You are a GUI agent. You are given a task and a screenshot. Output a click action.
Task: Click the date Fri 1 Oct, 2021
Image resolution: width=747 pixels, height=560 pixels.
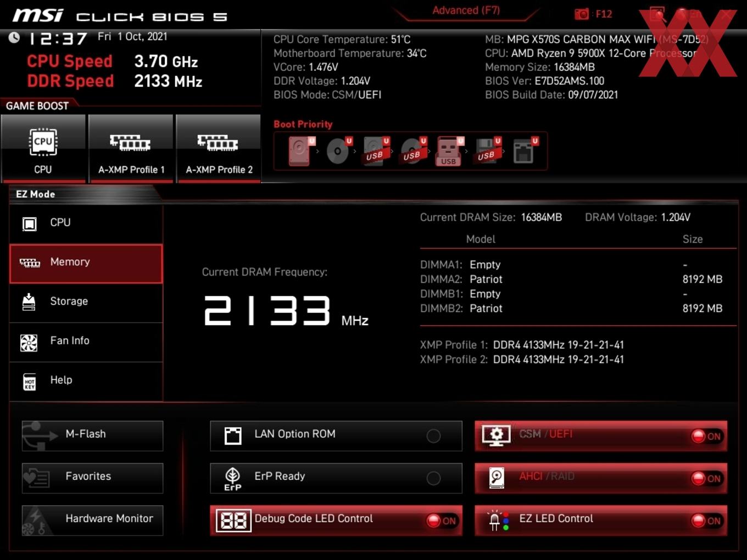coord(132,36)
